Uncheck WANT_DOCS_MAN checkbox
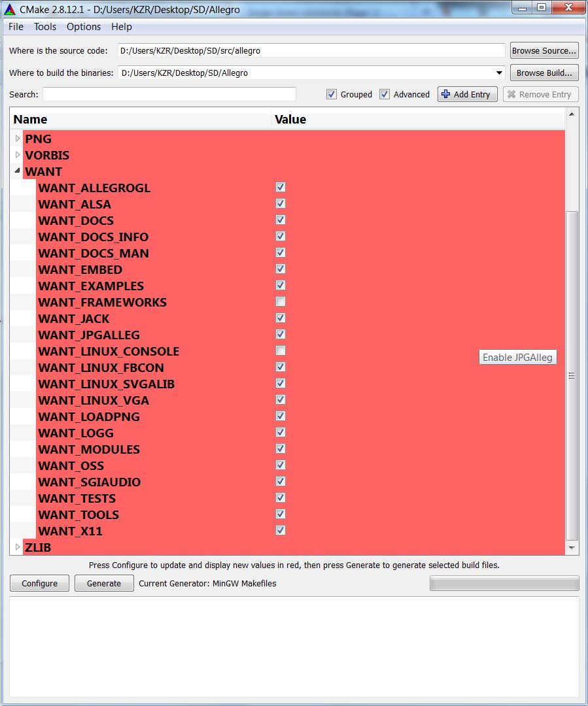This screenshot has height=706, width=588. [280, 252]
